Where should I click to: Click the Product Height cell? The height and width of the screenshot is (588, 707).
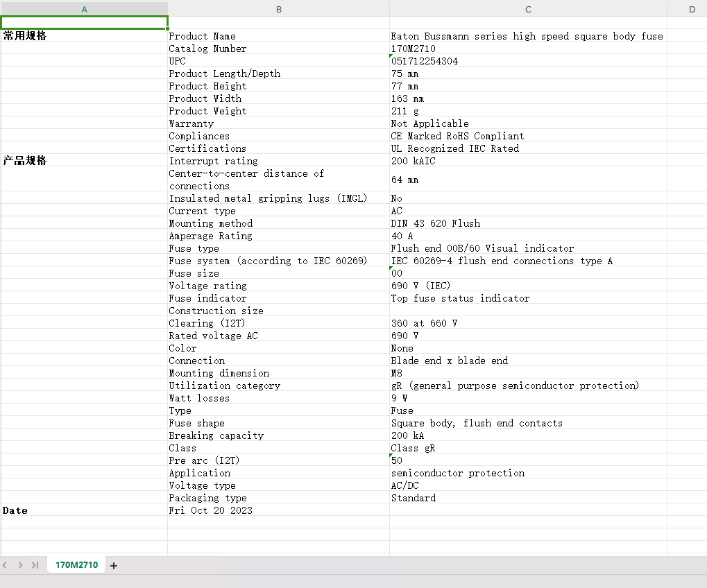point(279,85)
